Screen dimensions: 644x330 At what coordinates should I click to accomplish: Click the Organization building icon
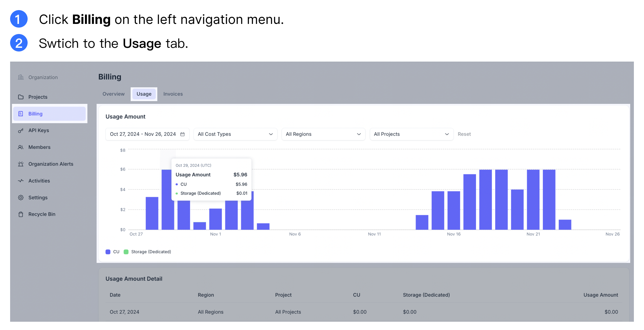21,77
